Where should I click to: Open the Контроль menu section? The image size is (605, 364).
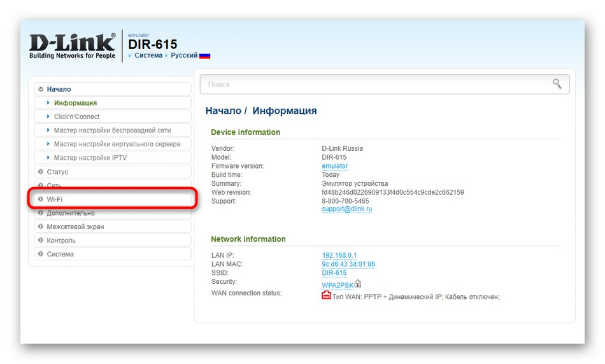tap(113, 240)
